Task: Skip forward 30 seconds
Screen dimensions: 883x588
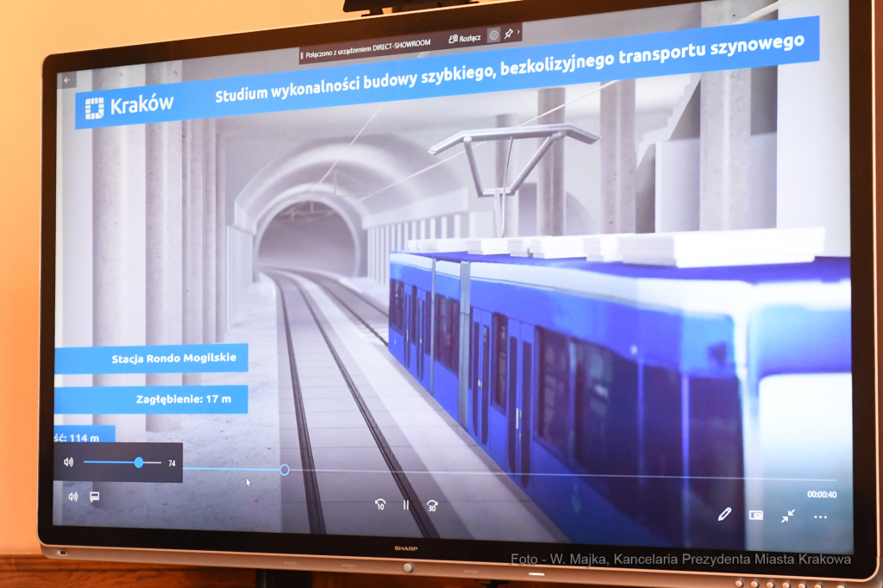Action: 432,505
